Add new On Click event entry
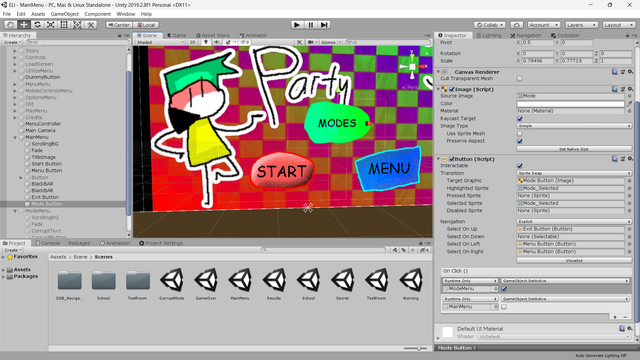The width and height of the screenshot is (640, 360). pos(615,317)
